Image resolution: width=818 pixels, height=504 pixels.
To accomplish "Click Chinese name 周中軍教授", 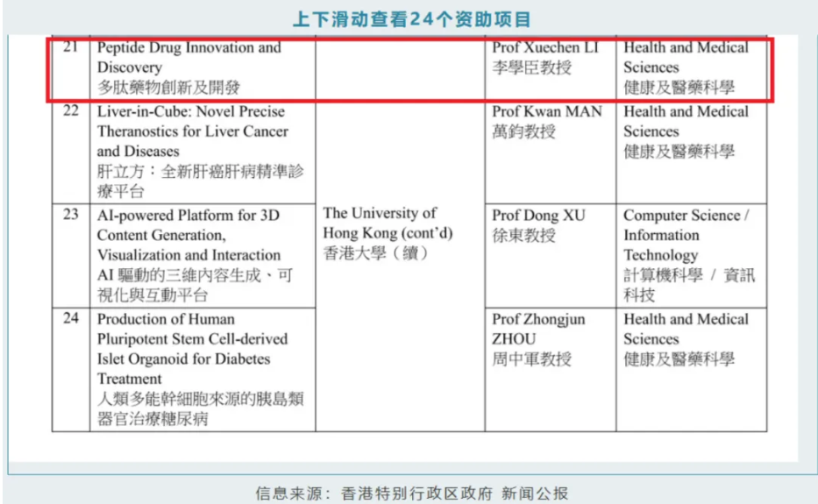I will coord(531,359).
